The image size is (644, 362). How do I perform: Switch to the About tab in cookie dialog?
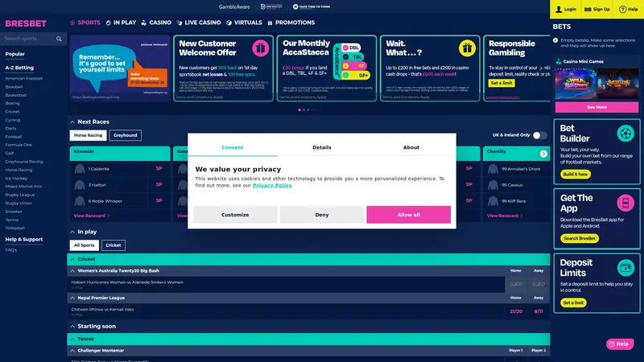tap(411, 147)
